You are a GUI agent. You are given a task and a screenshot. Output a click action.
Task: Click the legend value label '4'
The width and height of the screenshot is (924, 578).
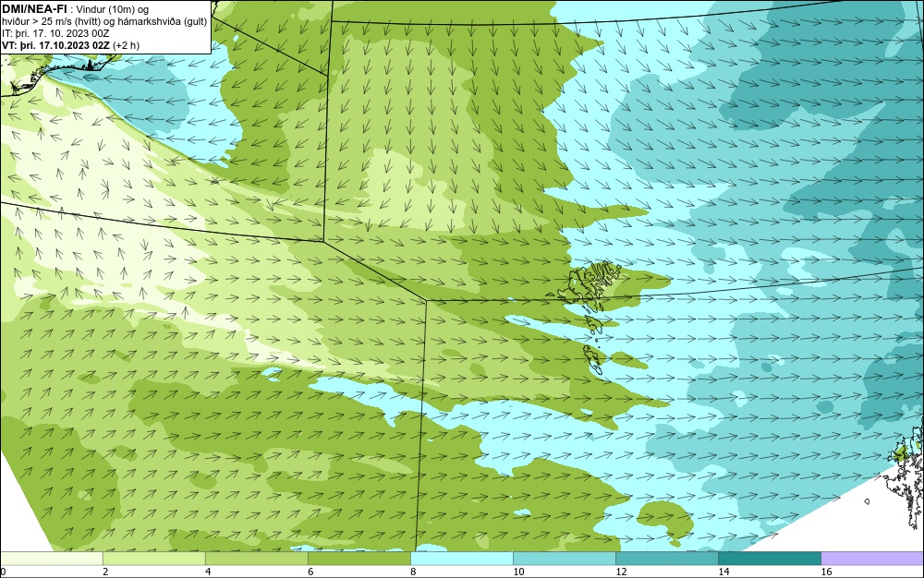click(208, 572)
